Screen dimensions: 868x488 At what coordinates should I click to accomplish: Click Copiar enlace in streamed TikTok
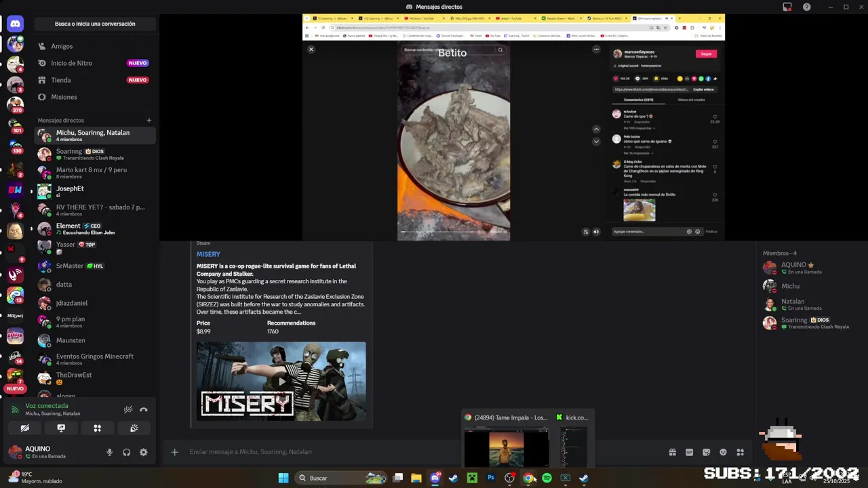(x=703, y=89)
